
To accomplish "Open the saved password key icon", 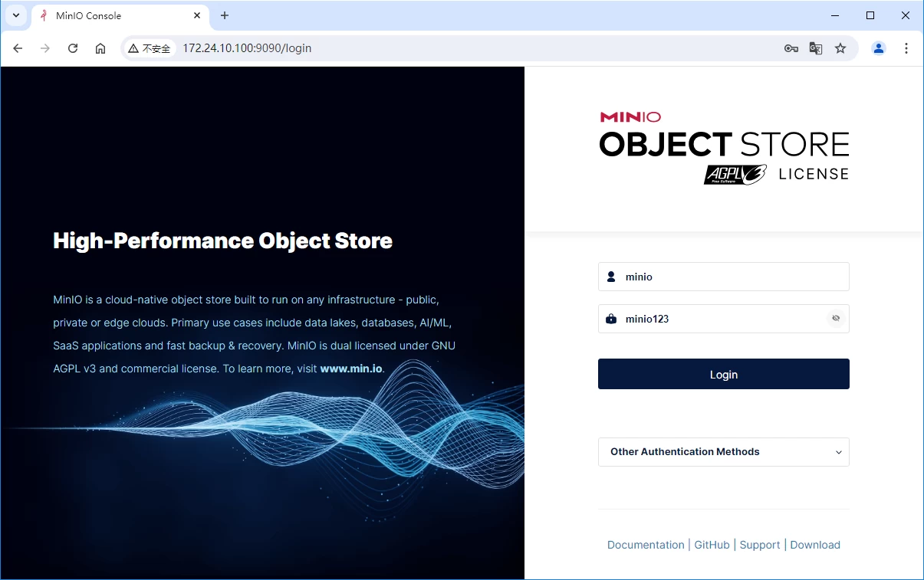I will (x=791, y=48).
